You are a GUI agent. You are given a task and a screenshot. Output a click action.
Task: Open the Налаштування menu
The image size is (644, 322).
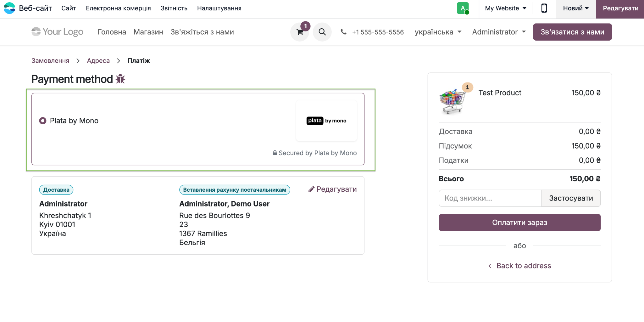[x=219, y=8]
